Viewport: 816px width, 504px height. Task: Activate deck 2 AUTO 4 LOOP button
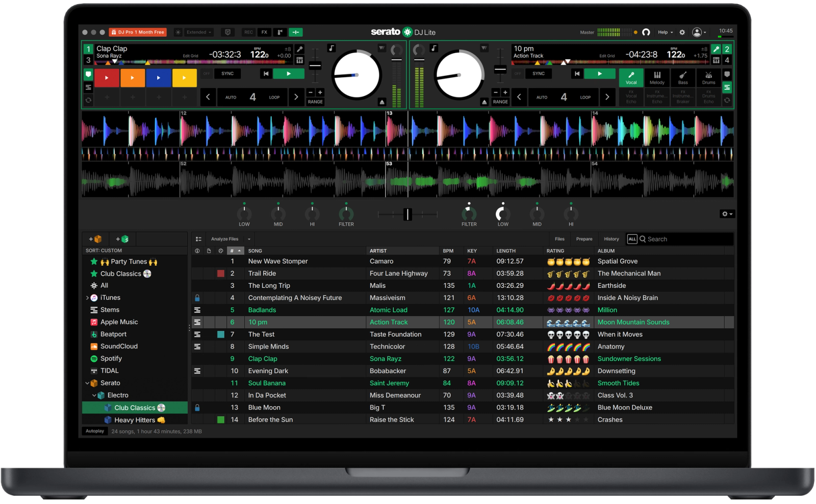click(x=564, y=97)
